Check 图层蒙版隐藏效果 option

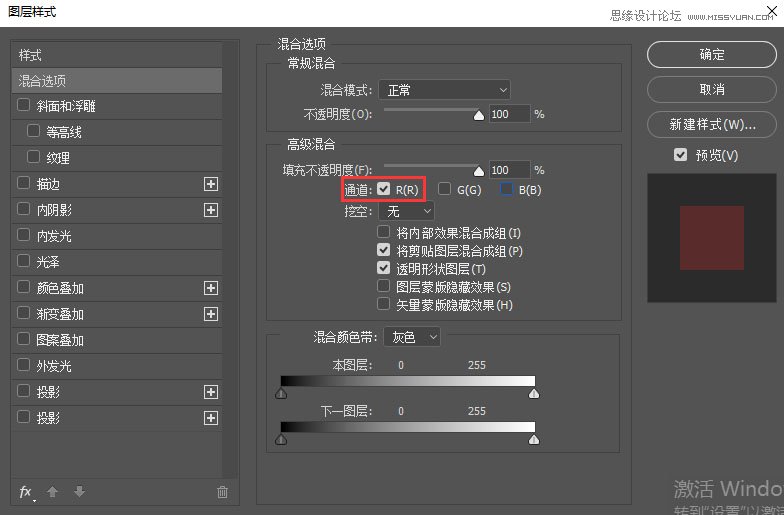(x=384, y=286)
